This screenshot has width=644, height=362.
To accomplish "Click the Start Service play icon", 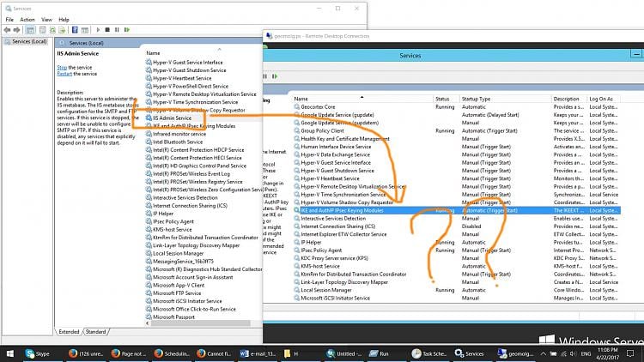I will (x=98, y=30).
